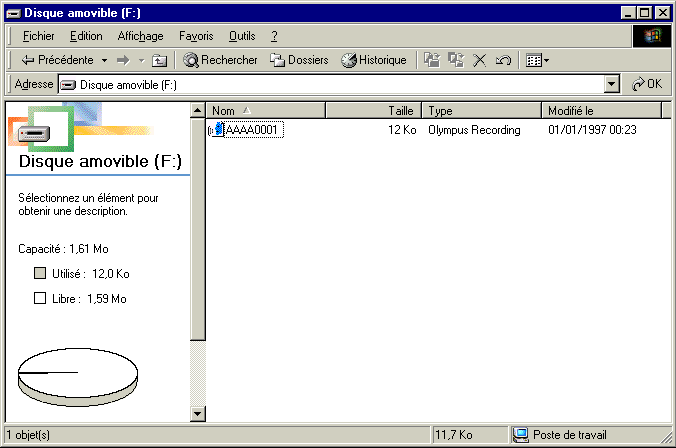Click the Delete X icon

coord(479,60)
